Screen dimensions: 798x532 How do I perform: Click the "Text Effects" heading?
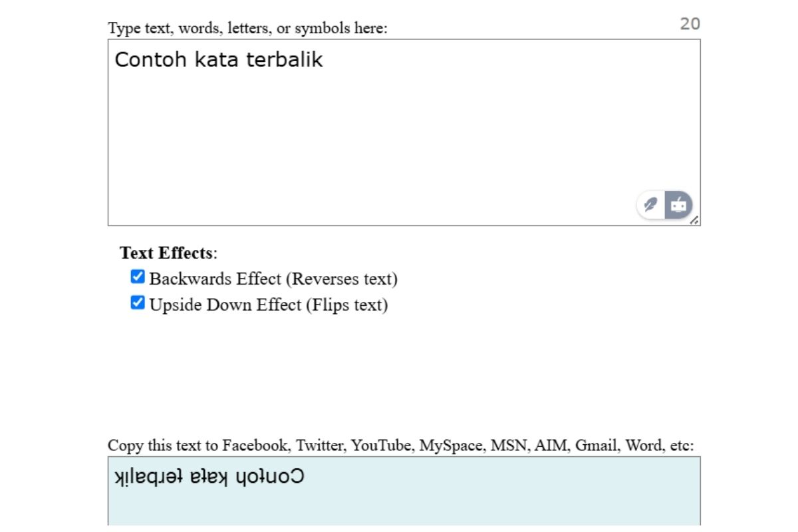(166, 253)
